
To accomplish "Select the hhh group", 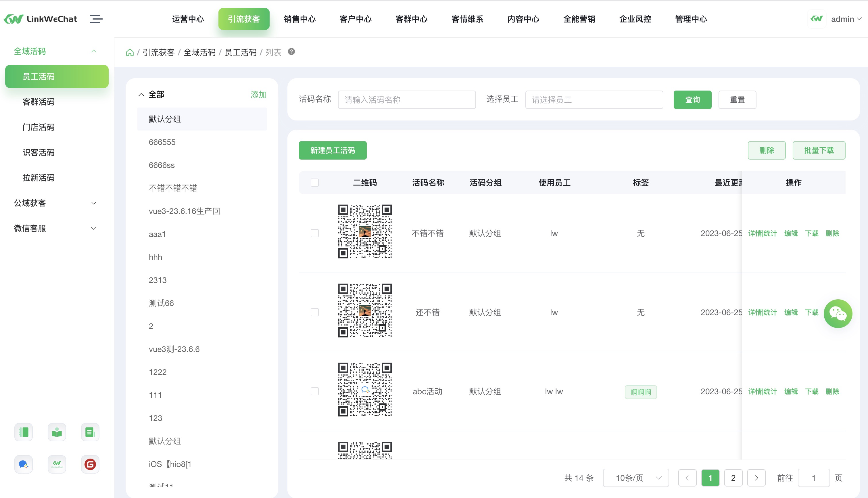I will point(202,257).
